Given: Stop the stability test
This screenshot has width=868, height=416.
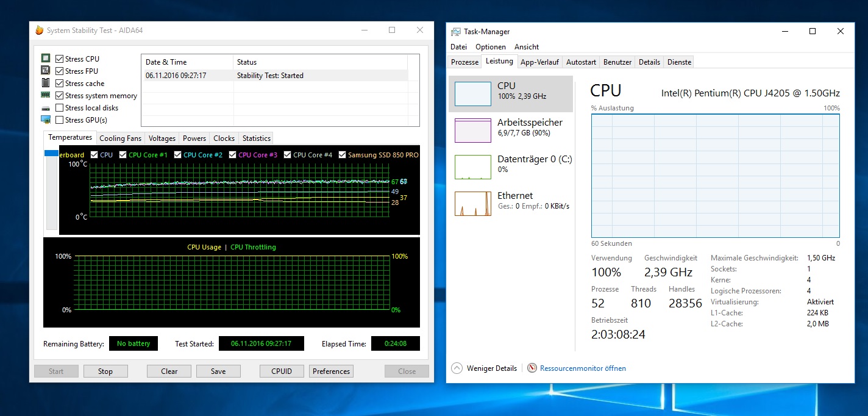Looking at the screenshot, I should (x=105, y=371).
